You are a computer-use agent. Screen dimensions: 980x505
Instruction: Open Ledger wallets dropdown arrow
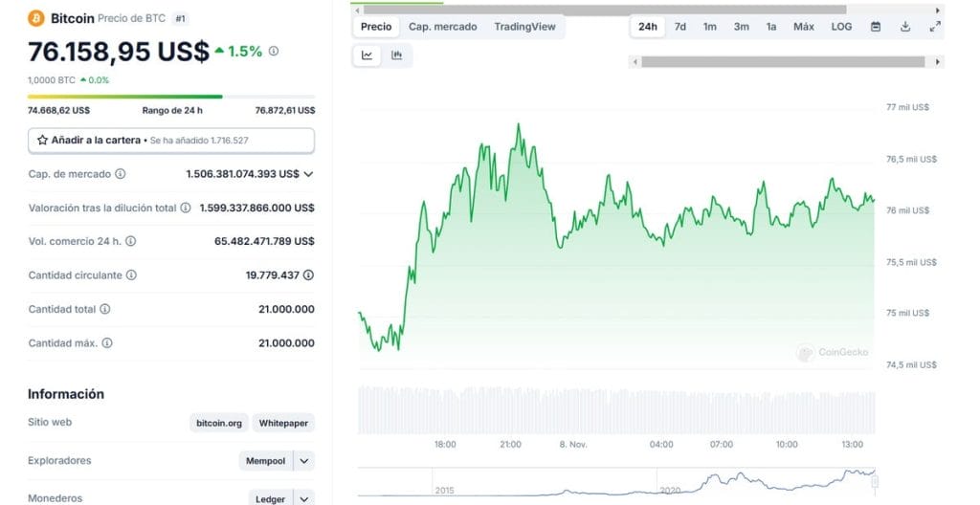point(304,498)
